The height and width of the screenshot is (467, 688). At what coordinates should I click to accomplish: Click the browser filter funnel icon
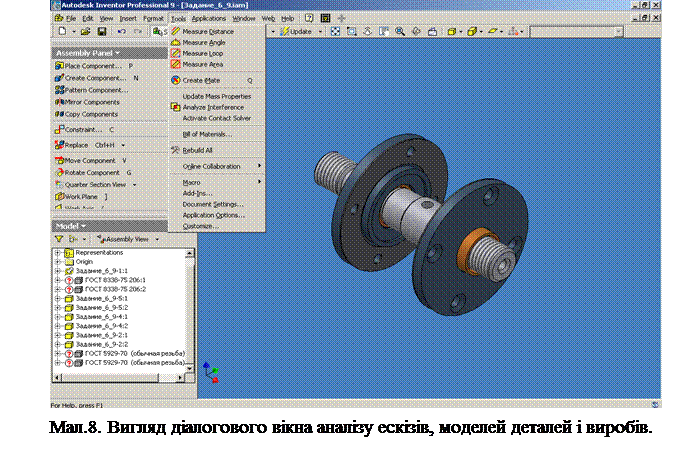coord(58,239)
